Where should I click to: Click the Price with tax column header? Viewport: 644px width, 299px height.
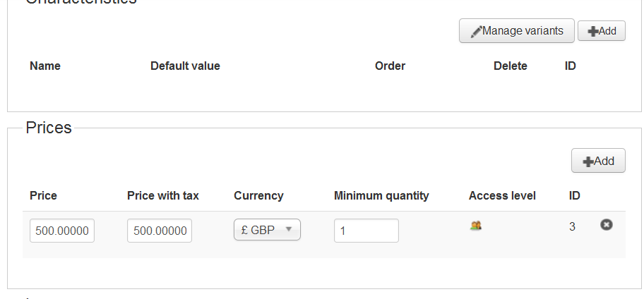[162, 195]
